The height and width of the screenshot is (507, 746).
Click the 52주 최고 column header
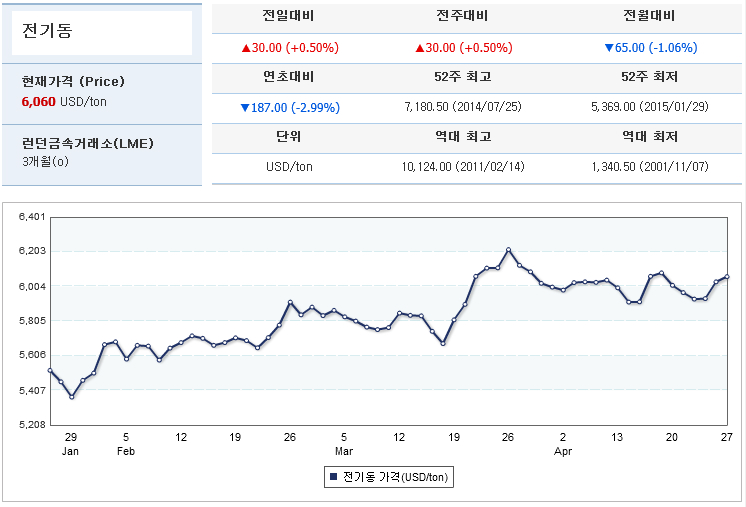click(463, 77)
